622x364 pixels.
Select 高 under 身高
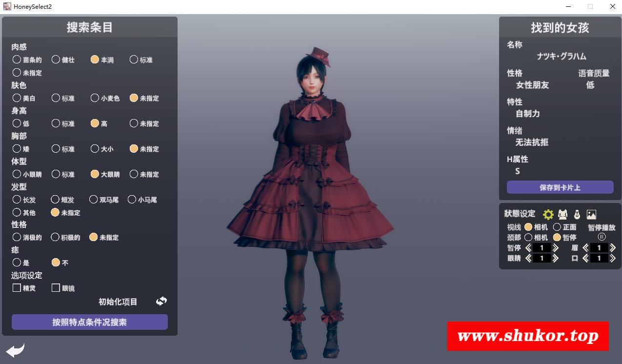95,123
